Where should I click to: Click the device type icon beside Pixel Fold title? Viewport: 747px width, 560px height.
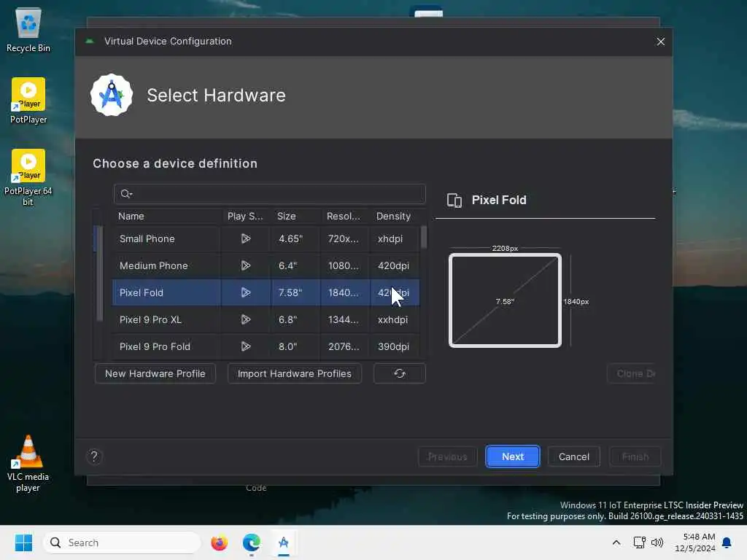(x=454, y=201)
